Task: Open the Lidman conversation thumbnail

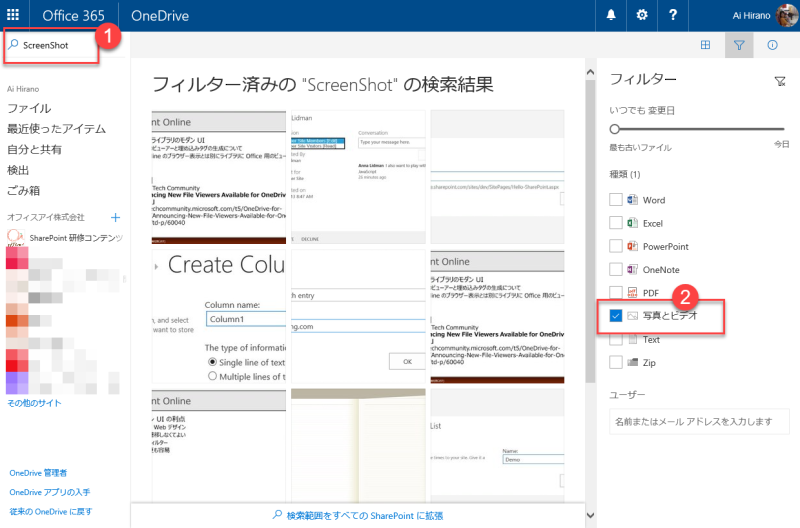Action: (358, 177)
